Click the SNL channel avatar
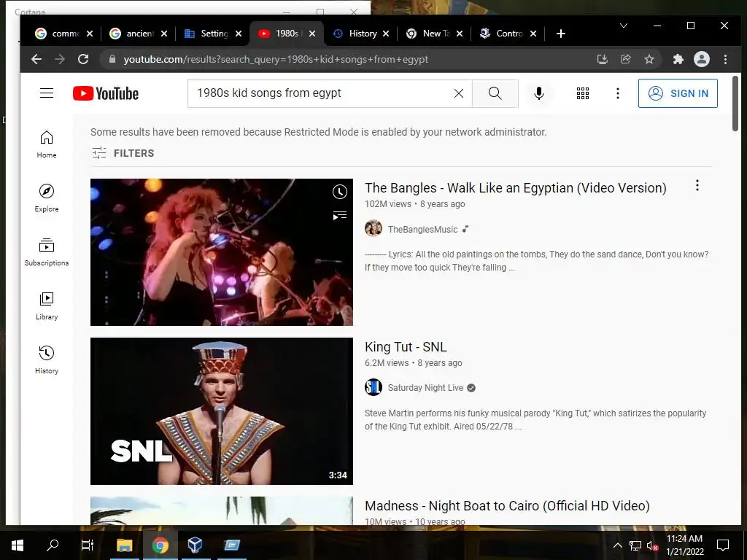The image size is (747, 560). click(373, 387)
